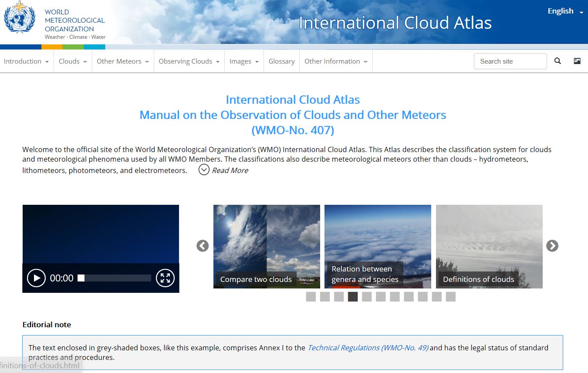Screen dimensions: 588x373
Task: Go to previous carousel slide
Action: (x=203, y=246)
